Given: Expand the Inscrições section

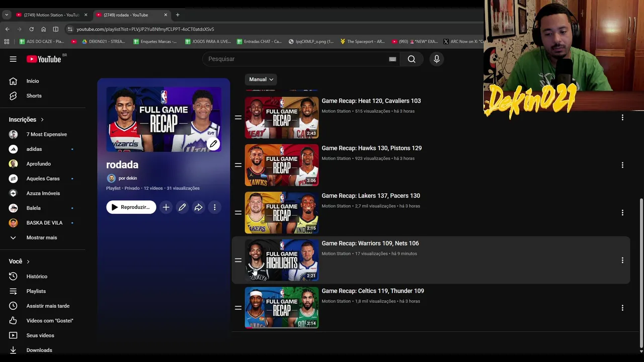Looking at the screenshot, I should click(x=27, y=120).
